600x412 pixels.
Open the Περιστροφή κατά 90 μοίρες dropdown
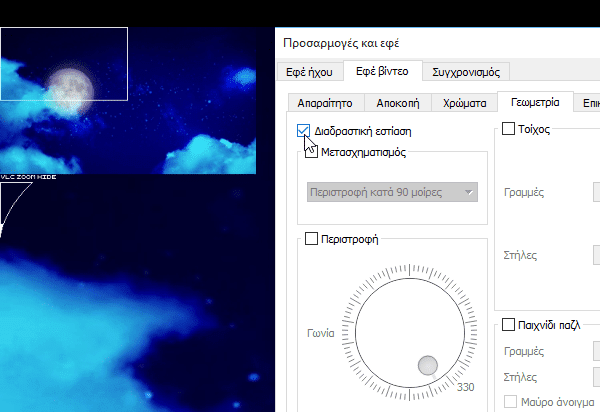coord(392,192)
